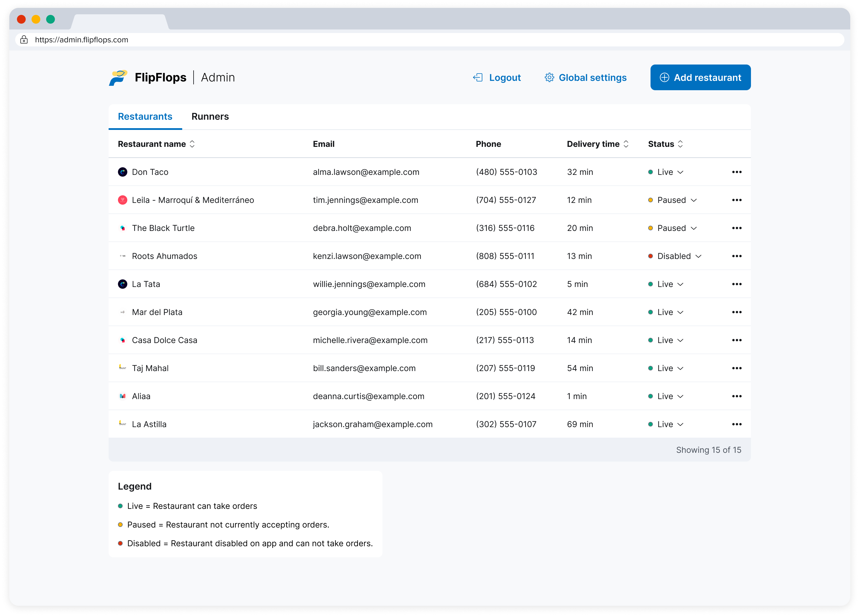This screenshot has height=616, width=859.
Task: Click the Logout link
Action: coord(505,78)
